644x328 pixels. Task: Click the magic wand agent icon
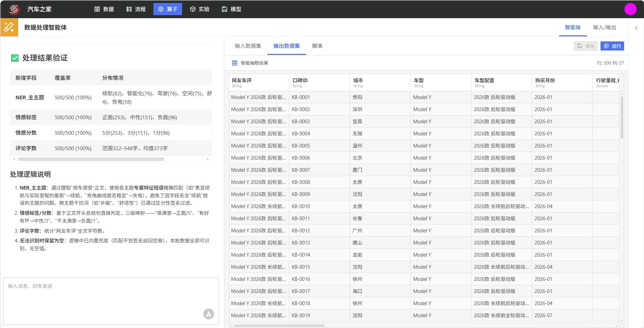(9, 27)
